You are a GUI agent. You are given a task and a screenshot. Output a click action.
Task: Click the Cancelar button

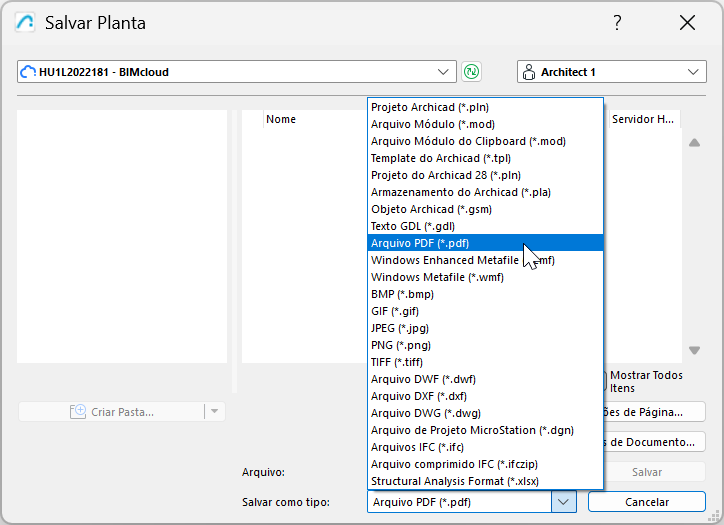point(647,502)
